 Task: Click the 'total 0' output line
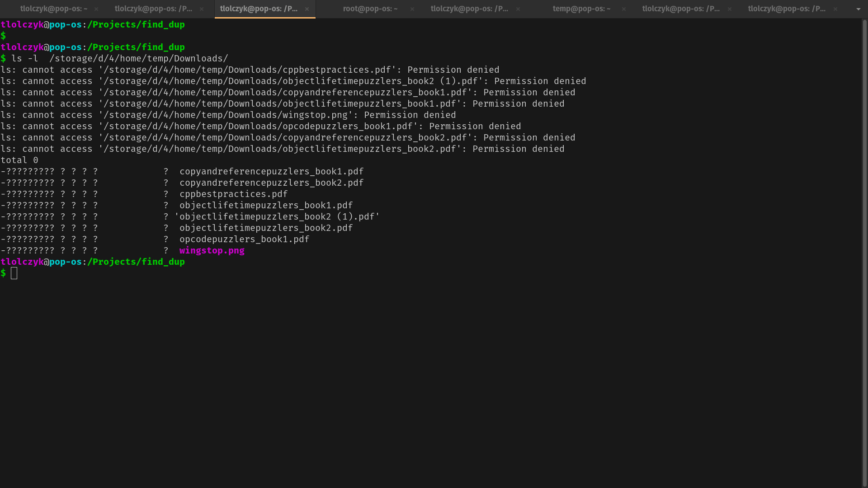click(19, 160)
